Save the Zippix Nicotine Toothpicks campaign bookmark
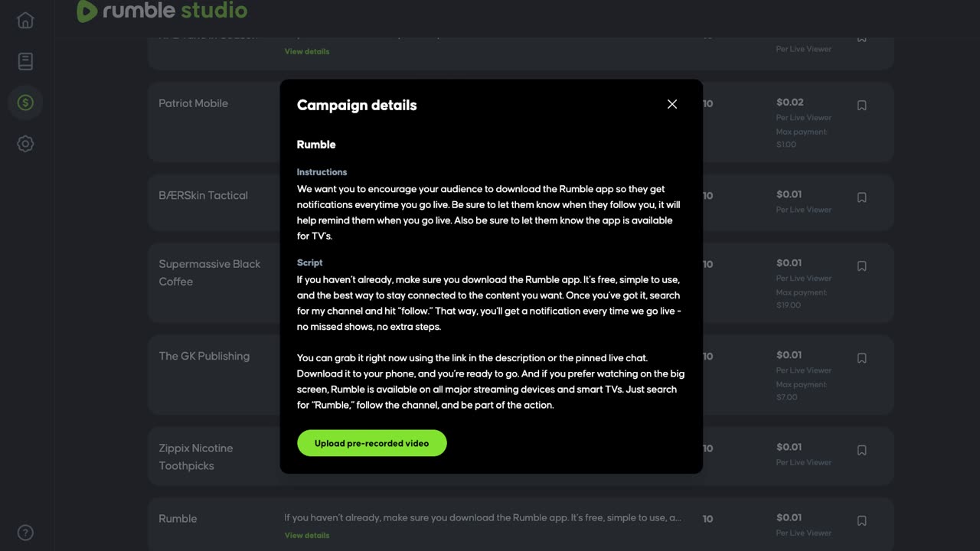Image resolution: width=980 pixels, height=551 pixels. click(x=861, y=450)
